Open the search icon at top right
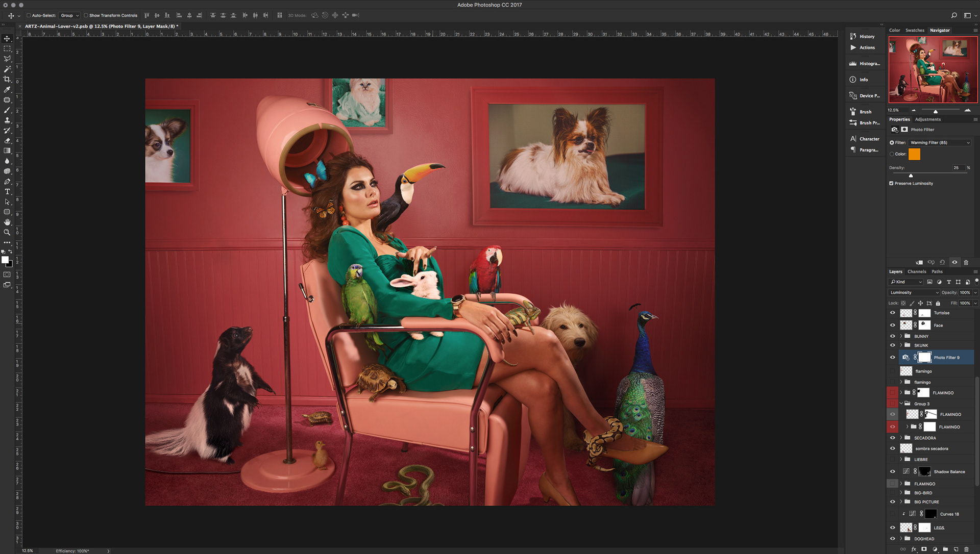 [953, 15]
